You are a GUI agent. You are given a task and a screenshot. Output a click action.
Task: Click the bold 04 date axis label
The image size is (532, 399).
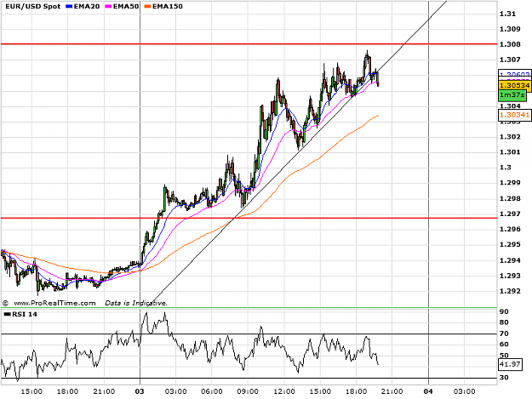(428, 391)
